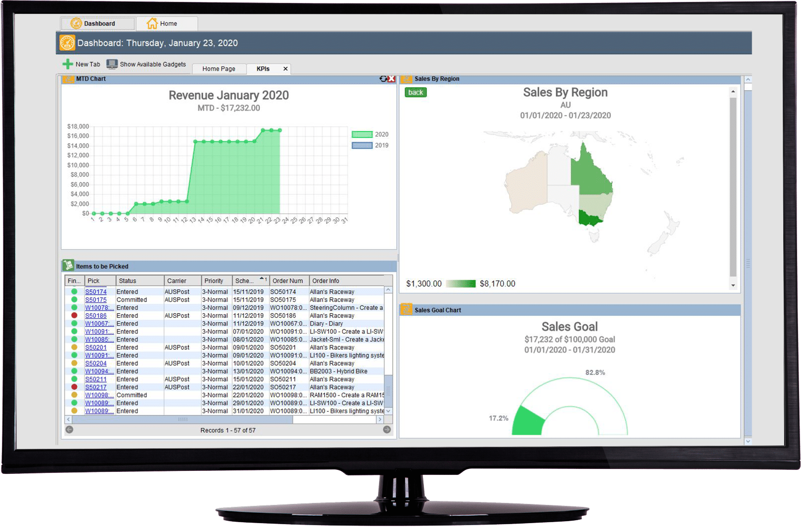This screenshot has height=532, width=801.
Task: Click the Home house icon
Action: pos(152,23)
